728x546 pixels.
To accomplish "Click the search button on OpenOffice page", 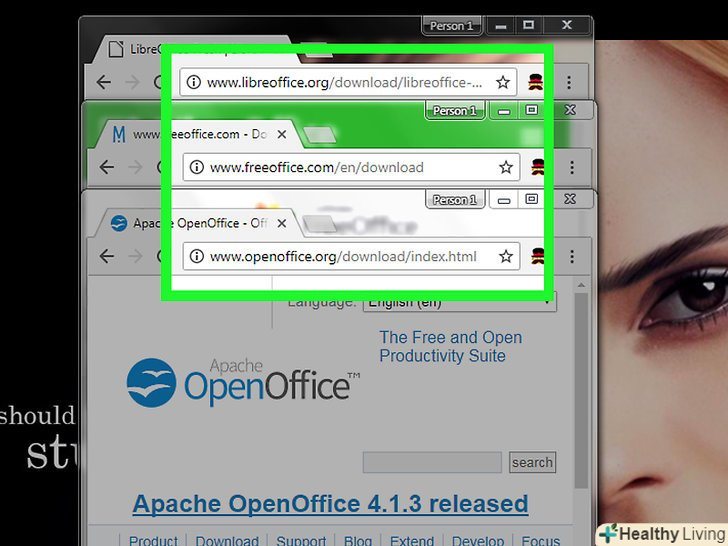I will (x=532, y=462).
